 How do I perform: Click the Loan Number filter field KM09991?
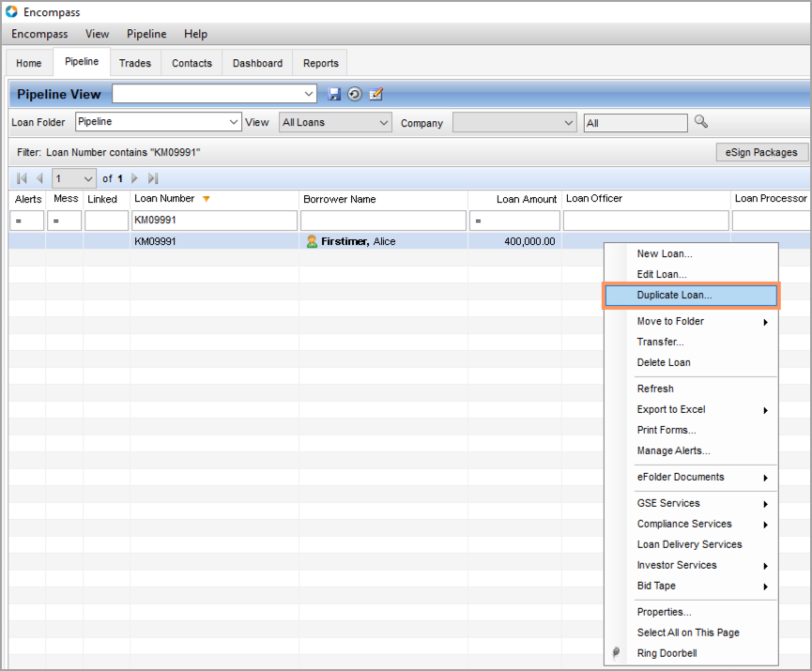214,221
